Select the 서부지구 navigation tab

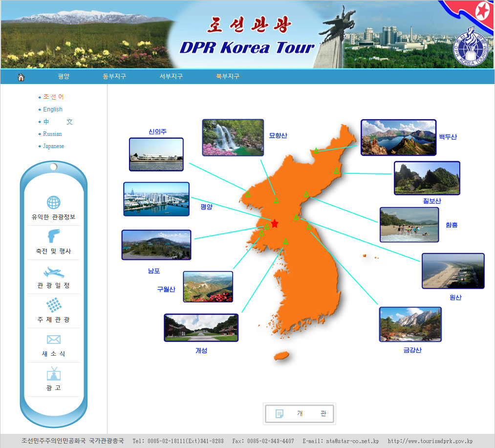[171, 77]
